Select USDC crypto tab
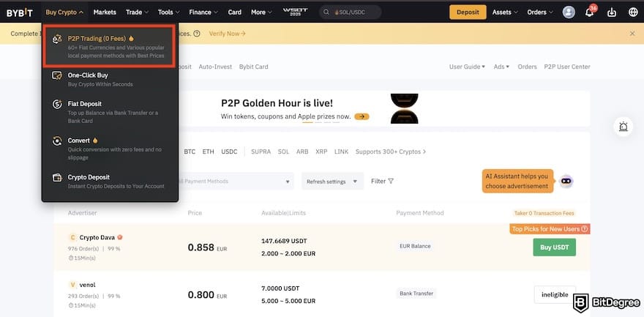The width and height of the screenshot is (644, 317). coord(229,152)
